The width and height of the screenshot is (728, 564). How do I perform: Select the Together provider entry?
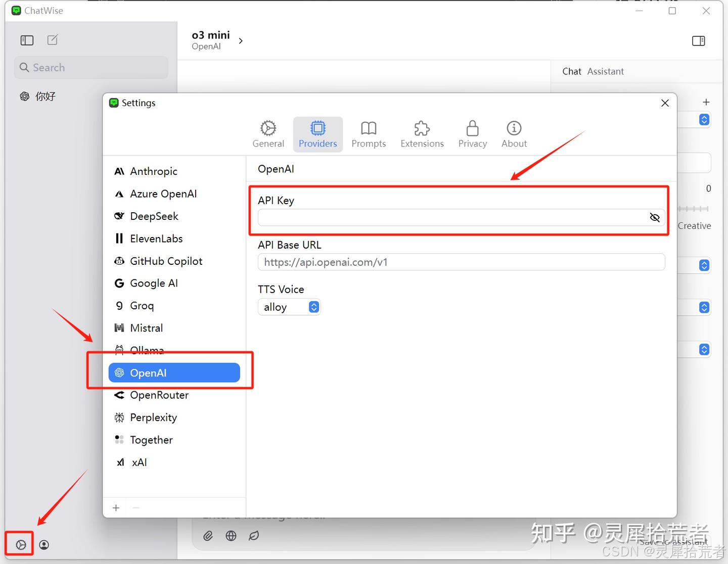[x=151, y=440]
